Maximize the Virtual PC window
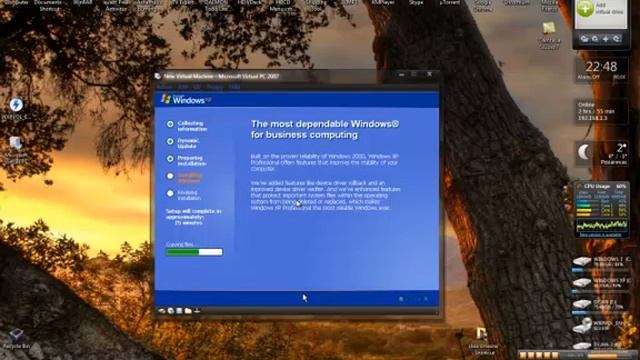640x360 pixels. pos(414,75)
